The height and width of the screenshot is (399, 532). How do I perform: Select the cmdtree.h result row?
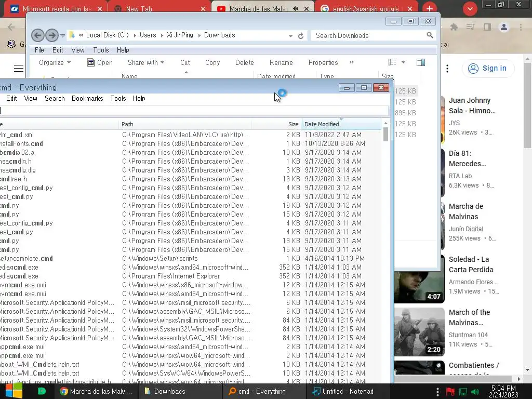[191, 179]
